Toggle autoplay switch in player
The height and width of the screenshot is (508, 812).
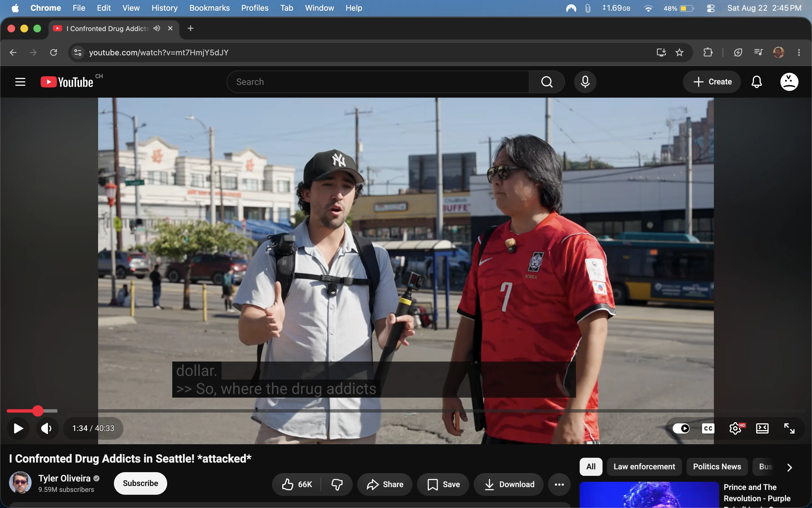(x=681, y=428)
